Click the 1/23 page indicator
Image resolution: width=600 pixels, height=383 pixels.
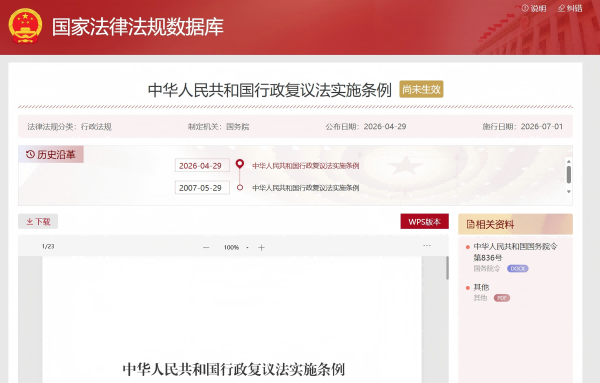pos(48,246)
